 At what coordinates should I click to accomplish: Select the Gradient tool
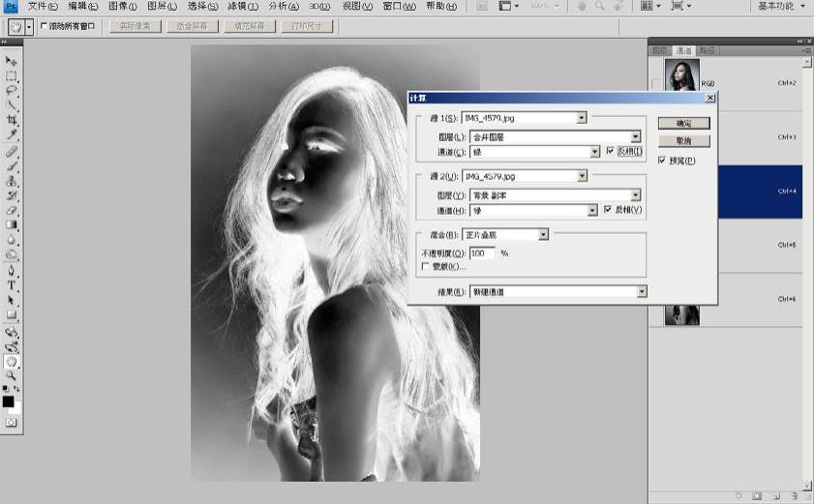[11, 224]
